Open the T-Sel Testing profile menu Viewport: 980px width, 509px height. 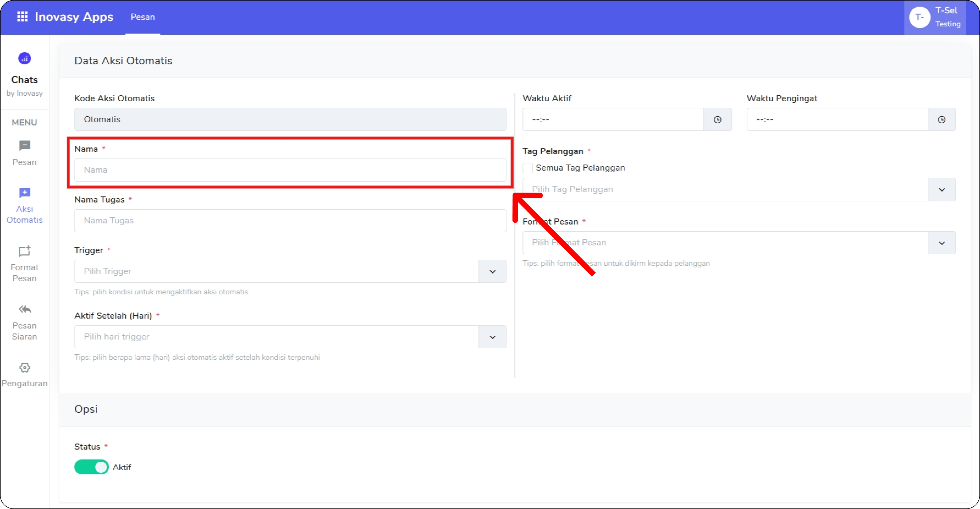coord(935,17)
